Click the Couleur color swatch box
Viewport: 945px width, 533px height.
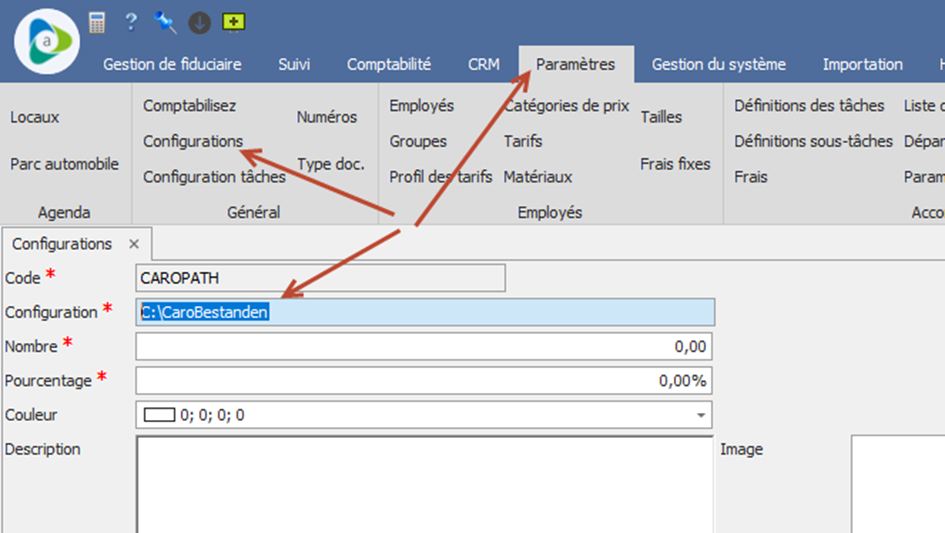(x=159, y=415)
